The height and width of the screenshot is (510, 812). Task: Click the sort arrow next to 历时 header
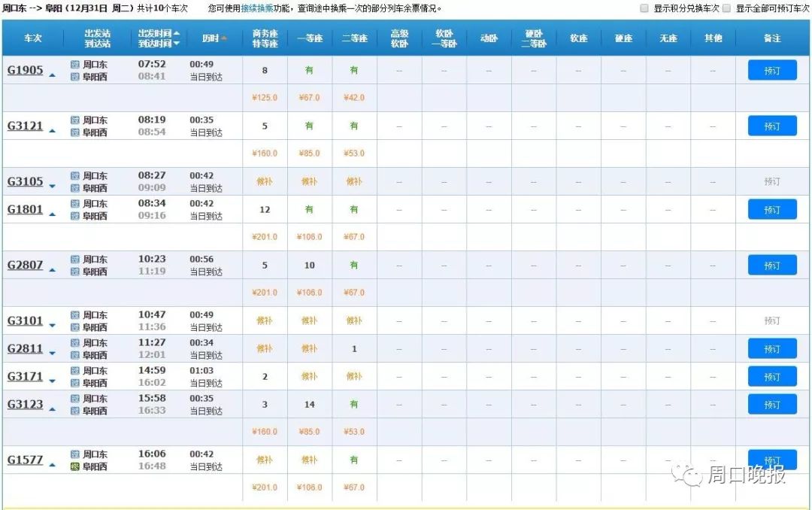click(223, 38)
